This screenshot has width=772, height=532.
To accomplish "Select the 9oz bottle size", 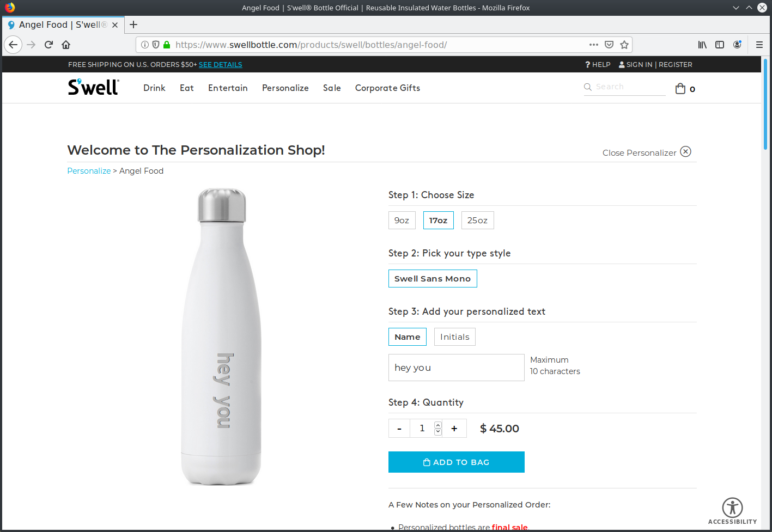I will (x=402, y=221).
